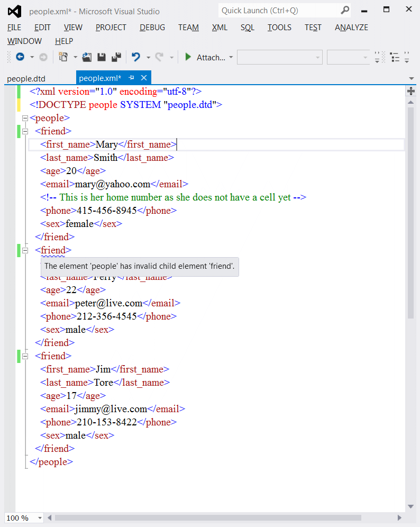This screenshot has width=420, height=527.
Task: Open the EDIT menu
Action: tap(42, 28)
